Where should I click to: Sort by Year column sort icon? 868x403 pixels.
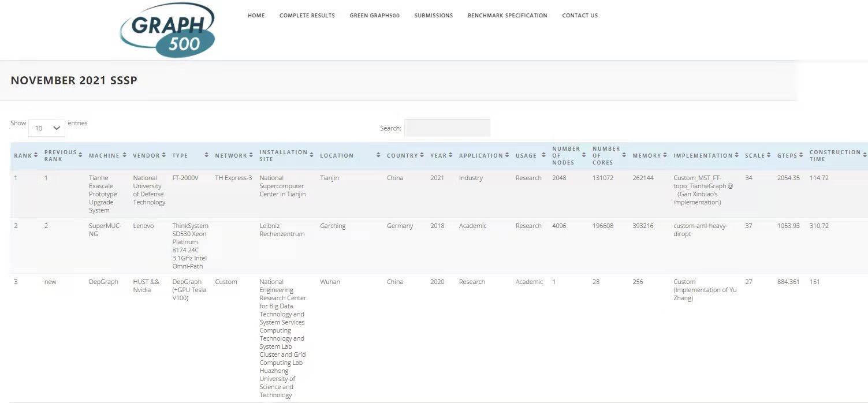tap(452, 156)
